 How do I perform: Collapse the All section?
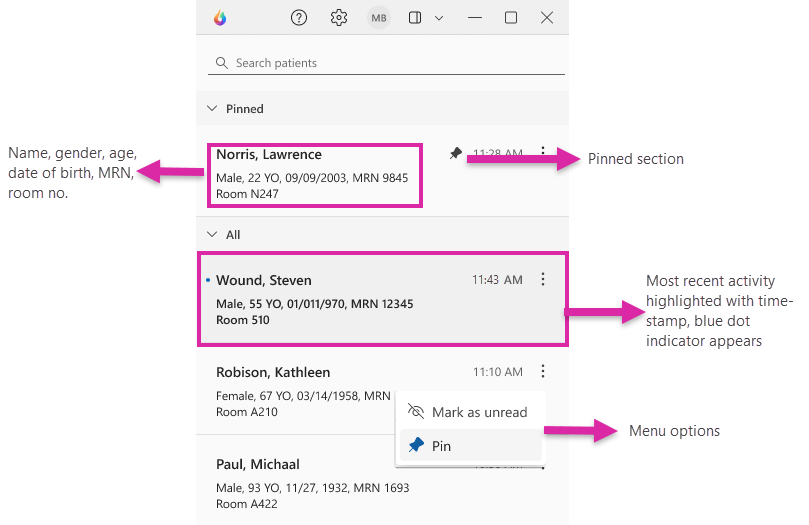pyautogui.click(x=211, y=235)
